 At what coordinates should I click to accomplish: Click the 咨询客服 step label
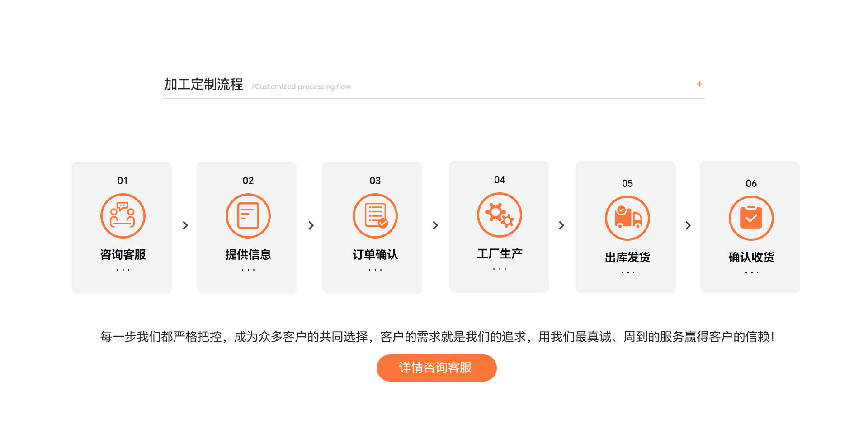pyautogui.click(x=123, y=254)
